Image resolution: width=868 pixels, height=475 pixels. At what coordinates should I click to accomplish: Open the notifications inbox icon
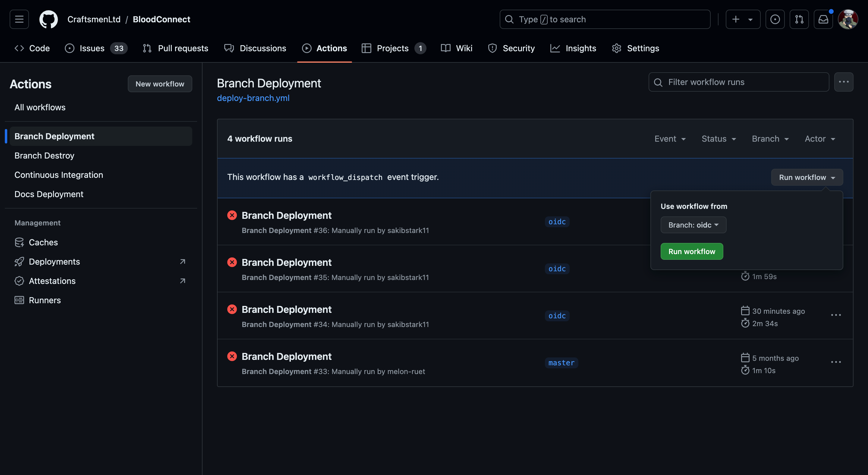point(823,19)
